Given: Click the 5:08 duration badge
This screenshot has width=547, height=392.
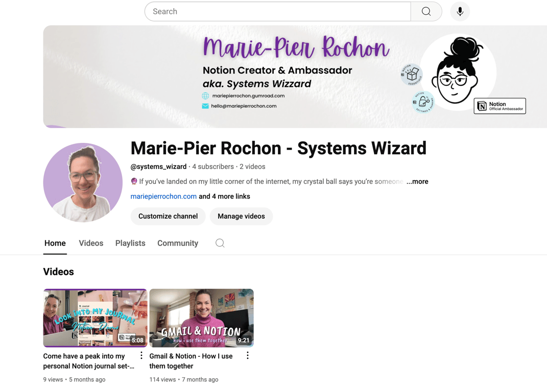Looking at the screenshot, I should [x=137, y=340].
